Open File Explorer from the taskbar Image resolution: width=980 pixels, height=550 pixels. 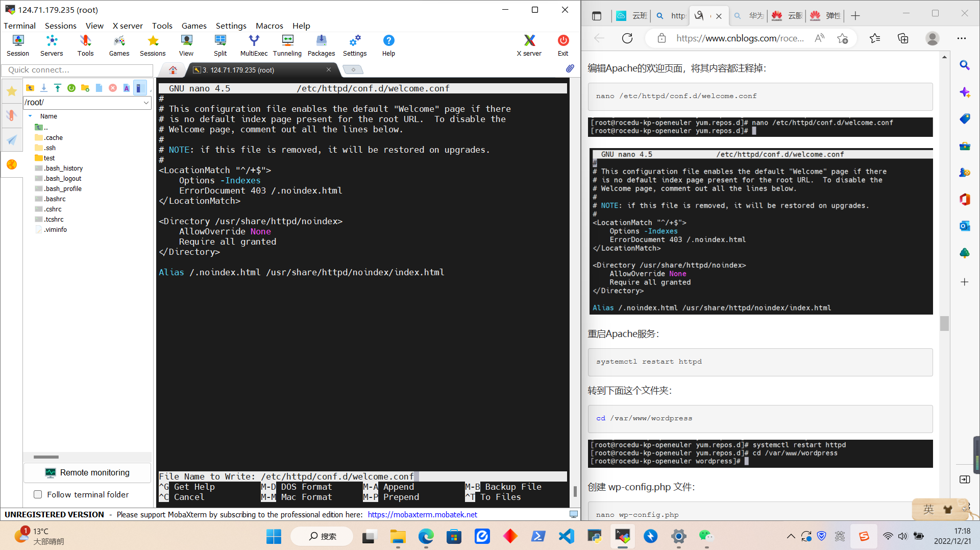point(398,536)
